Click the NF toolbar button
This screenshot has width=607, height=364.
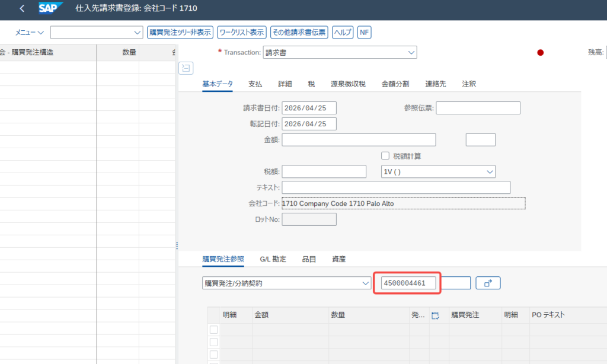(364, 32)
